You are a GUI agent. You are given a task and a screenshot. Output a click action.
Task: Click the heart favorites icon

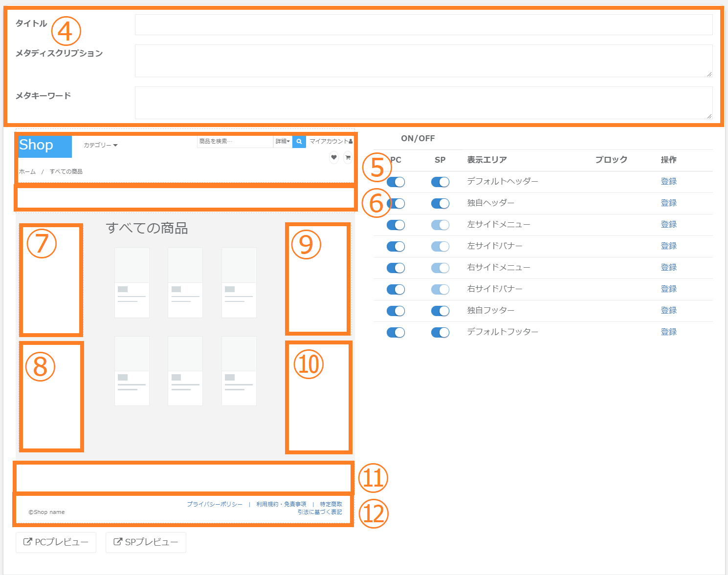(334, 157)
